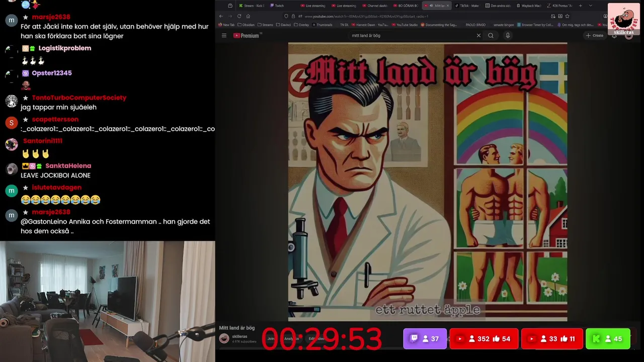The image size is (644, 362).
Task: Open the Browser Timer bookmark
Action: [x=535, y=25]
